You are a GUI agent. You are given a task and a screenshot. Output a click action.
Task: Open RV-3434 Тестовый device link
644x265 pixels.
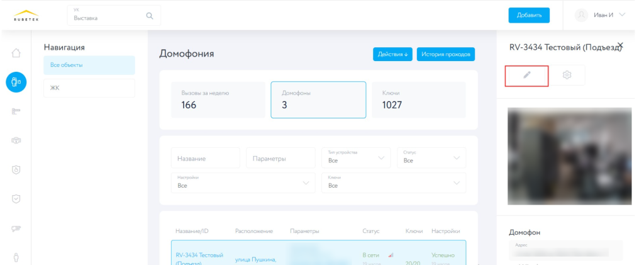(x=199, y=259)
